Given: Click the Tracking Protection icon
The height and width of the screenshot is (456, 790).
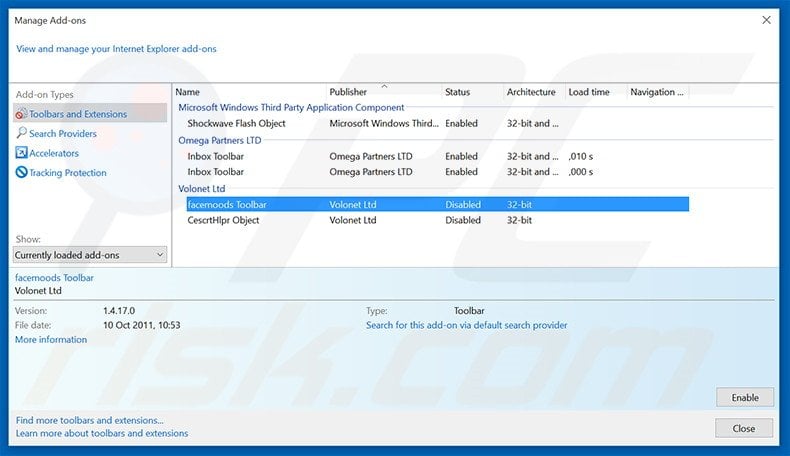Looking at the screenshot, I should tap(21, 172).
